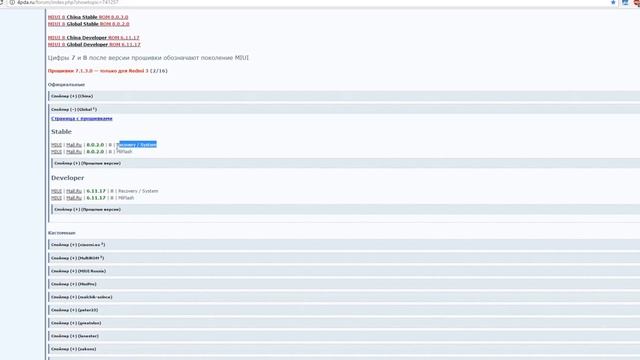Click the 'Developer' heading
640x360 pixels.
pyautogui.click(x=67, y=178)
